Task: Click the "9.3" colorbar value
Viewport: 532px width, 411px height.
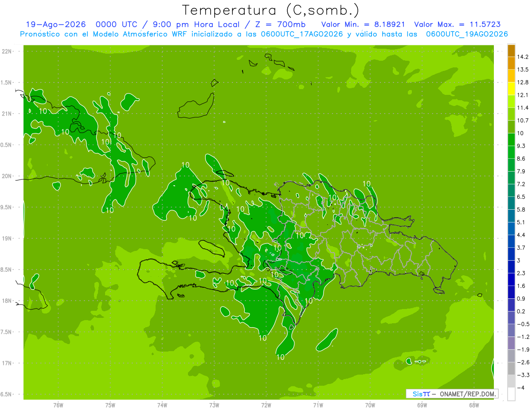Action: 521,146
